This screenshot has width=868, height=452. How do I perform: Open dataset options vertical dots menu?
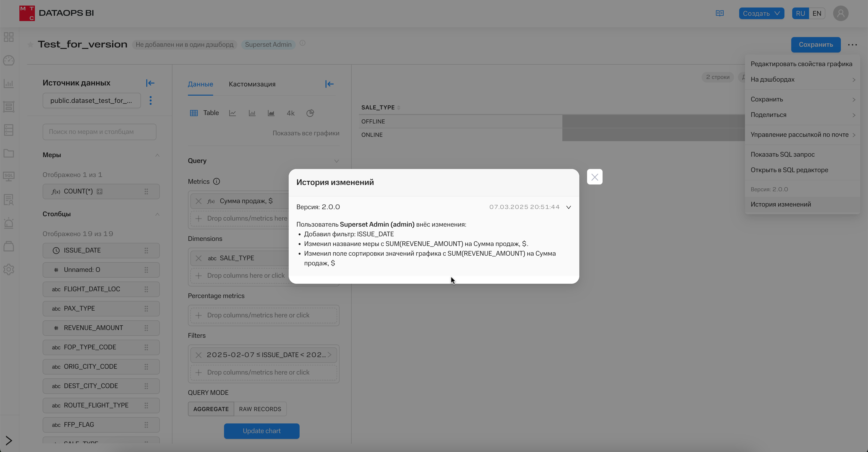pyautogui.click(x=151, y=100)
